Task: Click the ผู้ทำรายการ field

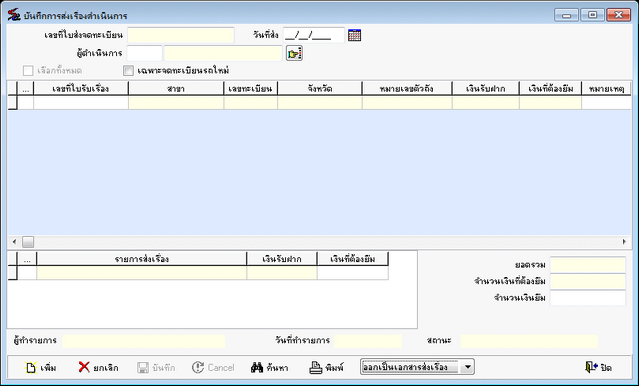Action: click(144, 341)
